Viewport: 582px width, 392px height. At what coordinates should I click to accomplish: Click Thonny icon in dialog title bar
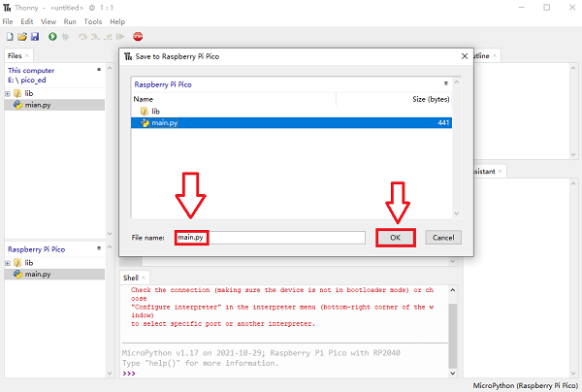[128, 56]
